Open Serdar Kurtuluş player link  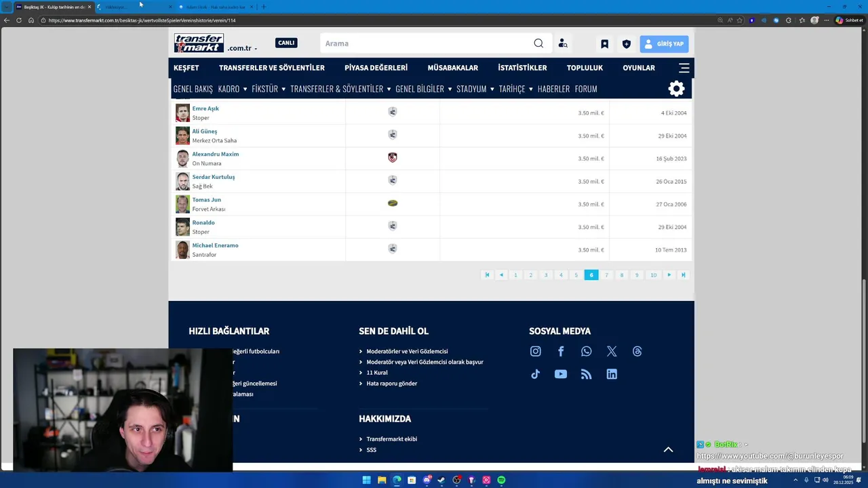(214, 177)
